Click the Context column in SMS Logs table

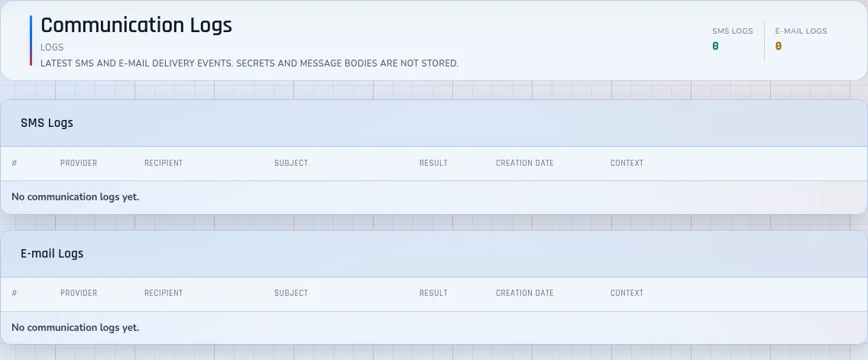coord(627,163)
